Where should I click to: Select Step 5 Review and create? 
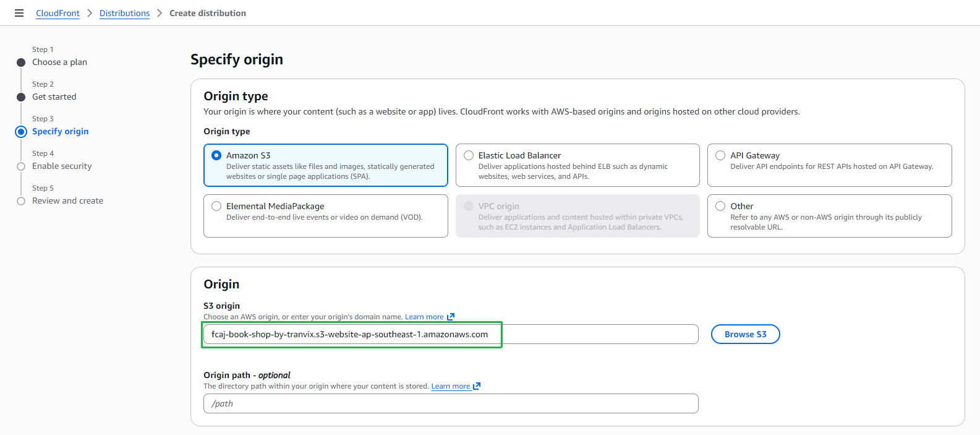tap(67, 200)
